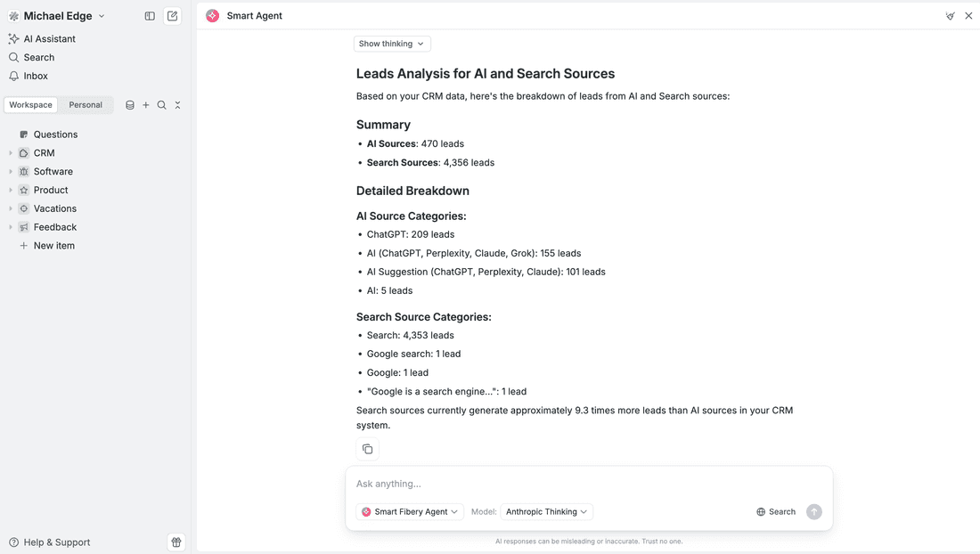The height and width of the screenshot is (554, 980).
Task: Click the plus icon to add space
Action: coord(146,105)
